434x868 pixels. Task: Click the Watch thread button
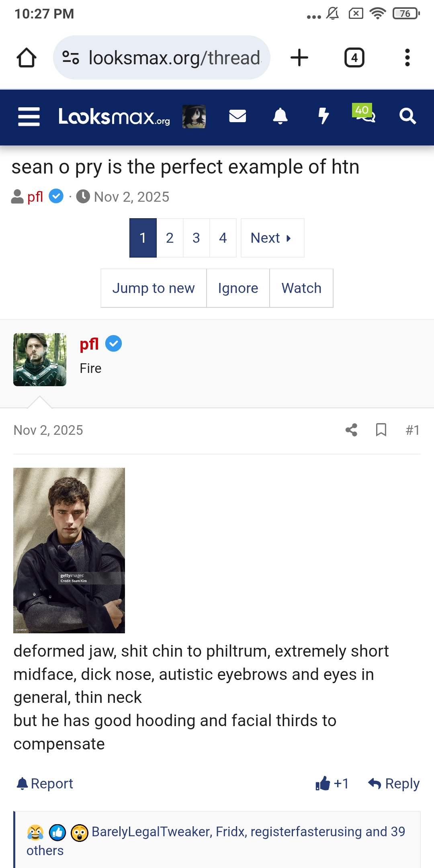point(301,288)
